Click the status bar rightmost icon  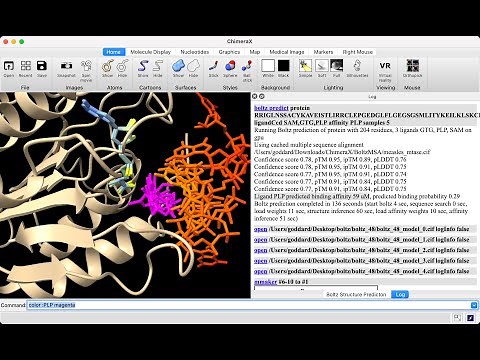click(x=470, y=318)
